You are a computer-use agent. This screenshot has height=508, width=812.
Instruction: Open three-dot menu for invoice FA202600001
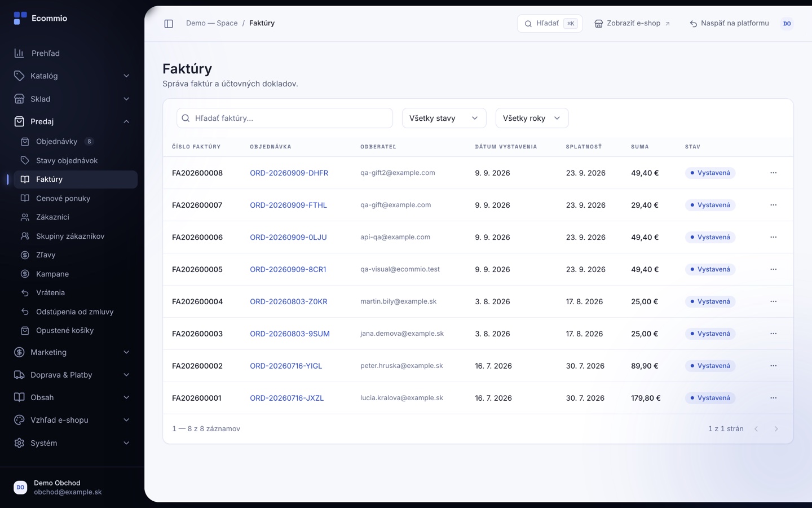coord(773,398)
